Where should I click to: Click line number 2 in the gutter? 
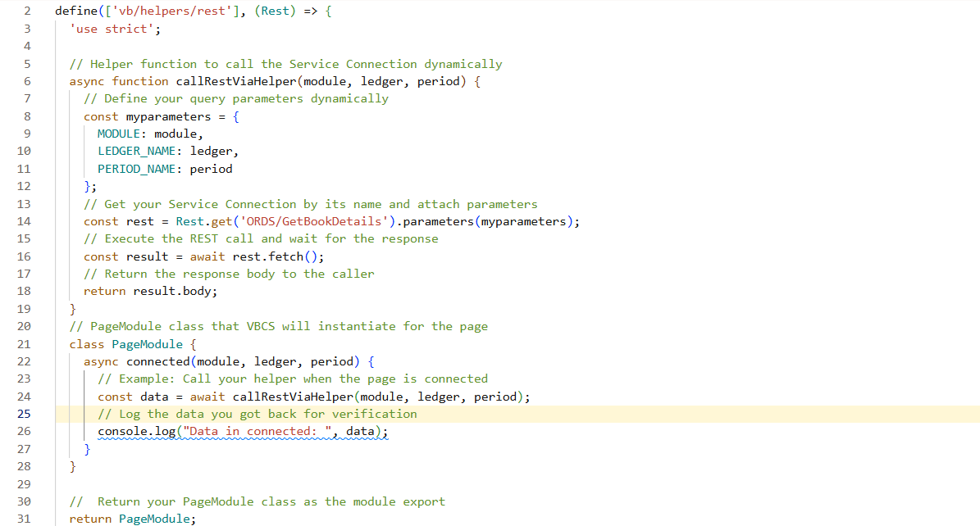click(27, 11)
